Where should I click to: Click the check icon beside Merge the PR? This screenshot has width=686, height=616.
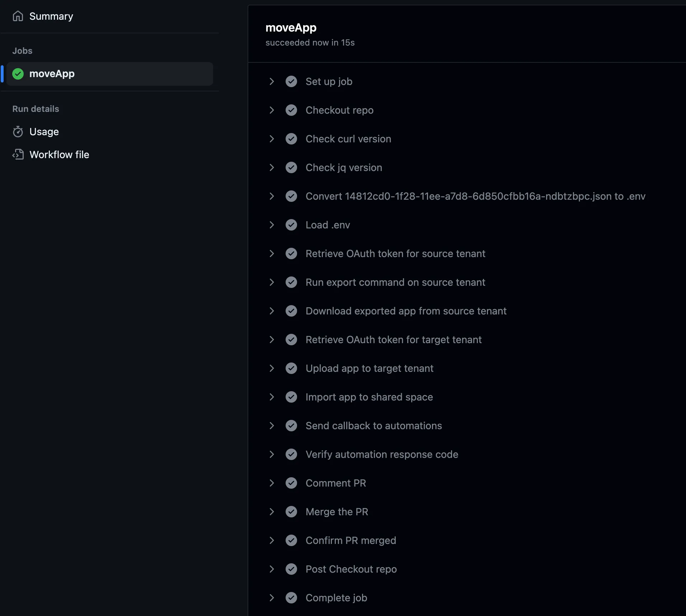(291, 512)
